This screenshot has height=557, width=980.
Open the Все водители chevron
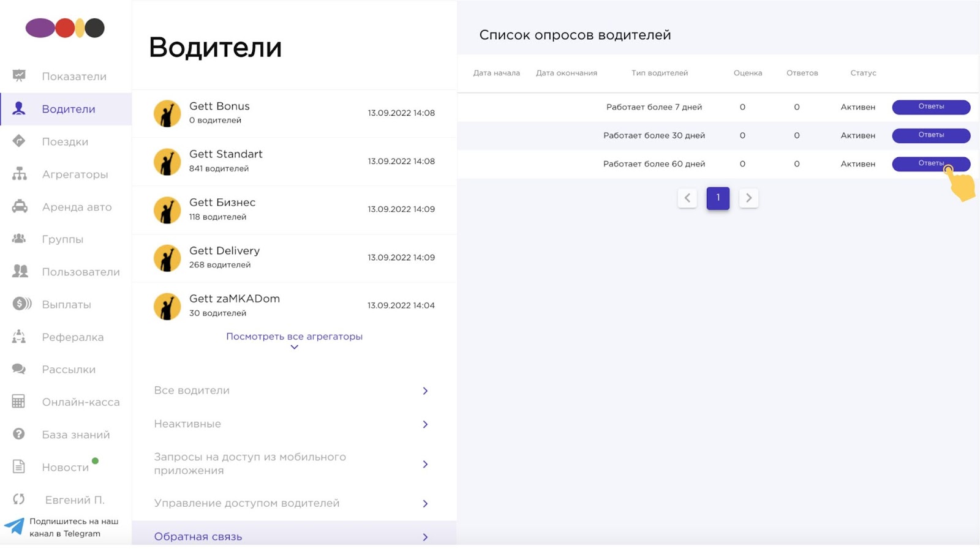click(425, 391)
